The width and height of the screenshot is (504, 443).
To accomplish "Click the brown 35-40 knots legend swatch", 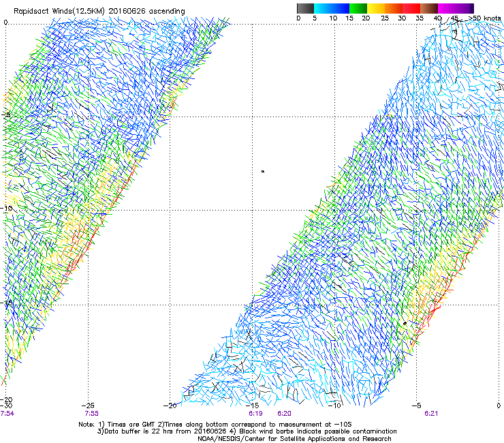I will point(429,8).
